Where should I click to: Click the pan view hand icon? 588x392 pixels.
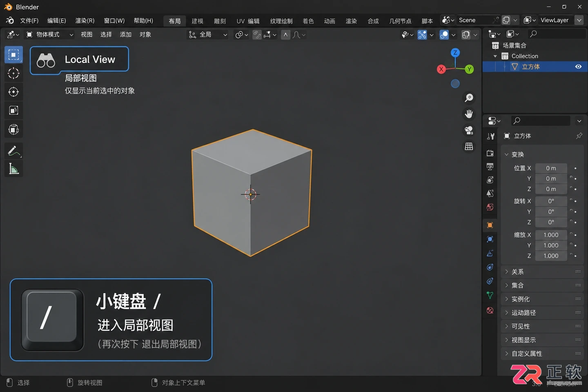[x=469, y=114]
